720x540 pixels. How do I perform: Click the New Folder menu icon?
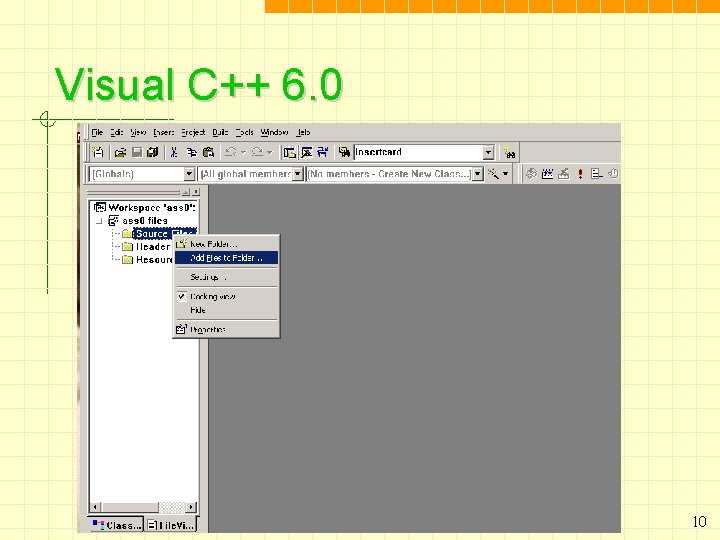pos(182,244)
